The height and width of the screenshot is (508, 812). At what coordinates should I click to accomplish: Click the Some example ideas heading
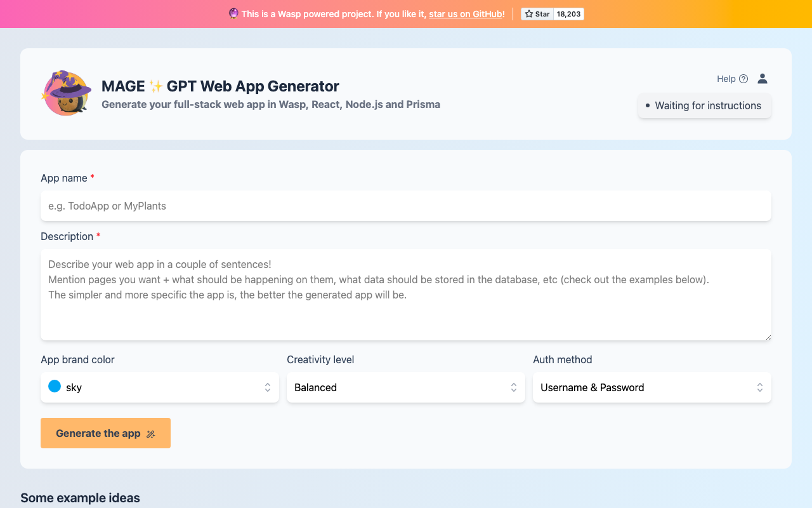tap(80, 498)
